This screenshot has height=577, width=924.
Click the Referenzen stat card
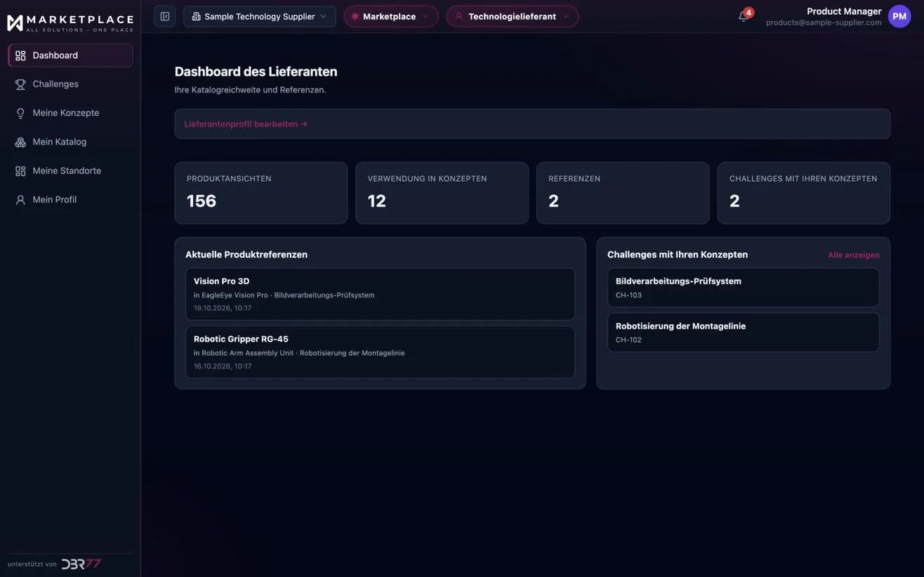click(x=623, y=193)
